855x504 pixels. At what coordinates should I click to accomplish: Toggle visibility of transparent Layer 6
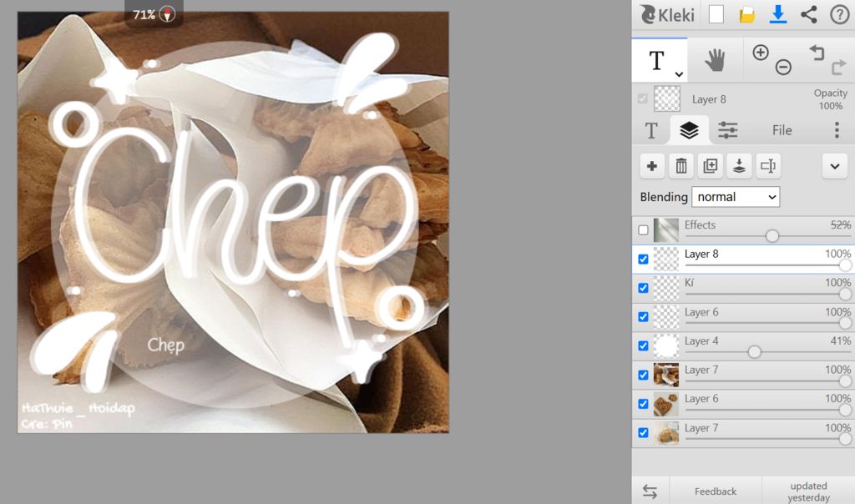(644, 316)
